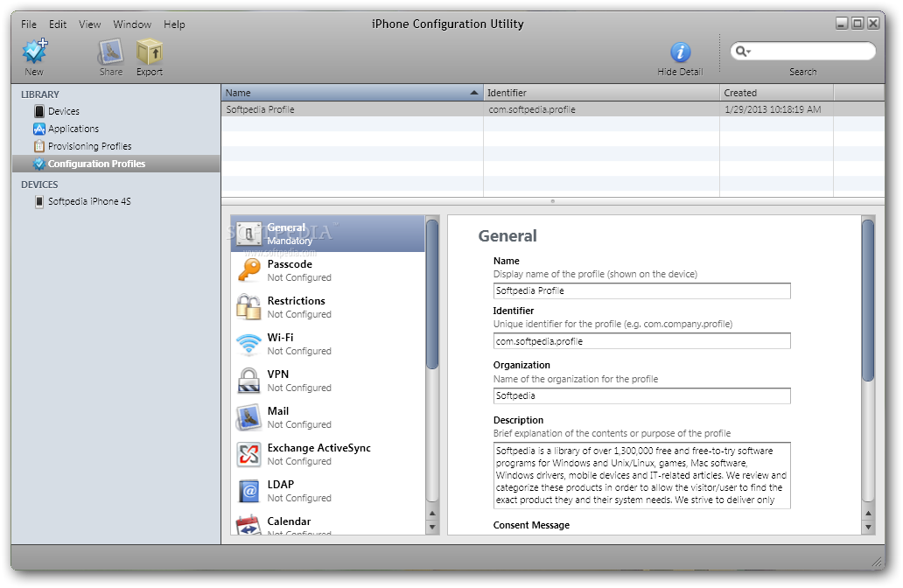
Task: Select Devices in the Library
Action: pos(64,111)
